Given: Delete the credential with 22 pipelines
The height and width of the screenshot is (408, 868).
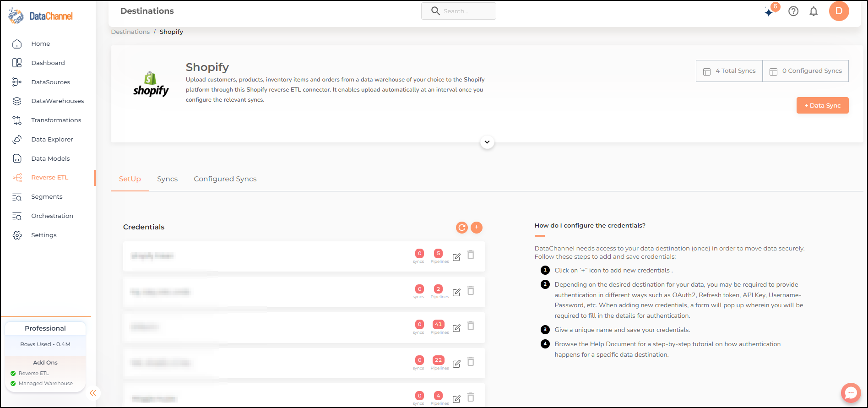Looking at the screenshot, I should [471, 362].
